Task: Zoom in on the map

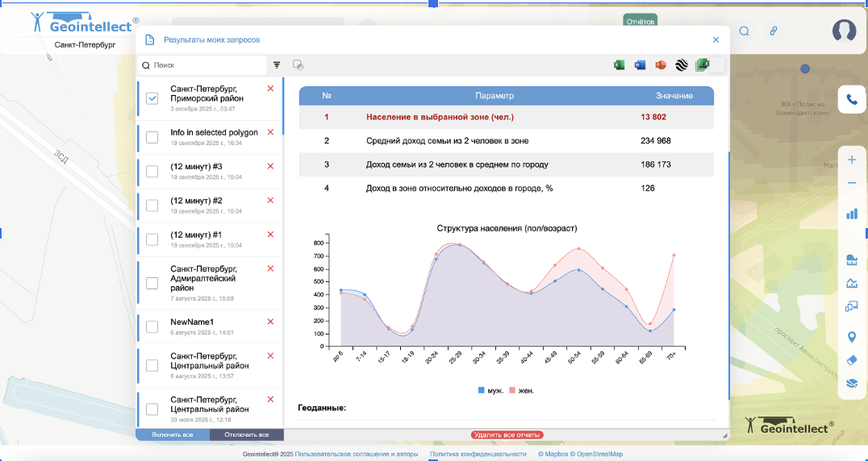Action: pyautogui.click(x=852, y=160)
